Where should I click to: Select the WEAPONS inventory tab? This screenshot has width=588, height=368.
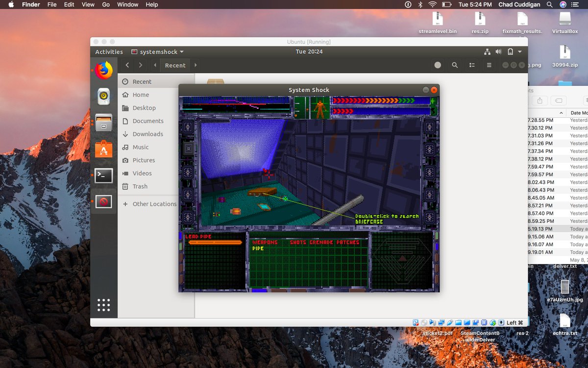[265, 242]
